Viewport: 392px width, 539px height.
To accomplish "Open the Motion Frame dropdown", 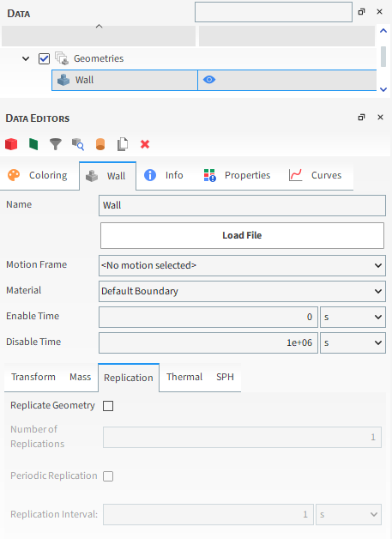I will (242, 265).
